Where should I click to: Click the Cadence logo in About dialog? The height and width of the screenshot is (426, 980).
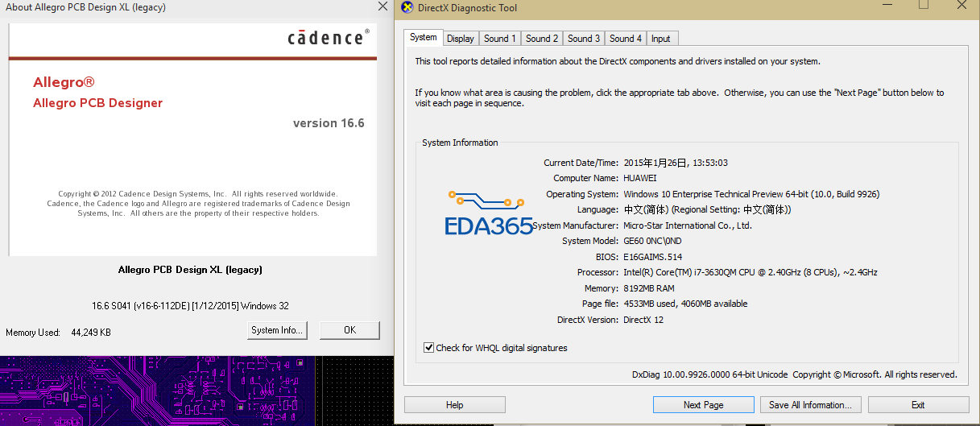tap(329, 38)
